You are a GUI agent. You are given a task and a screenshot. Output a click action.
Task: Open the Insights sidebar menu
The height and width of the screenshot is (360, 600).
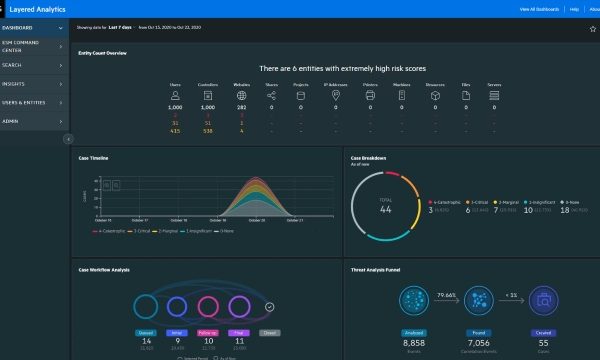pos(33,84)
